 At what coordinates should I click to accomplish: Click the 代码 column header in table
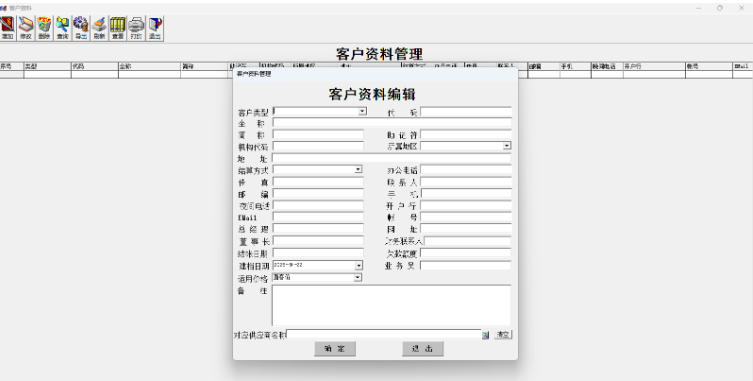click(95, 66)
